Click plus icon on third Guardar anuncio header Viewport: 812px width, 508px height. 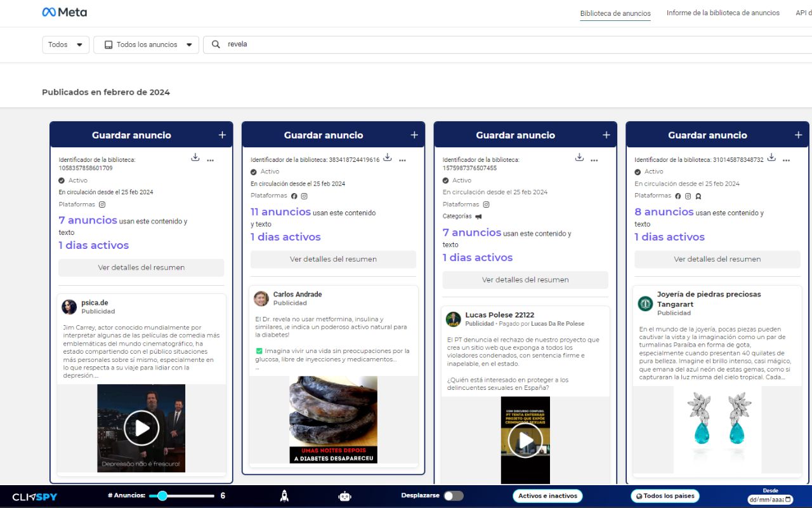click(606, 135)
